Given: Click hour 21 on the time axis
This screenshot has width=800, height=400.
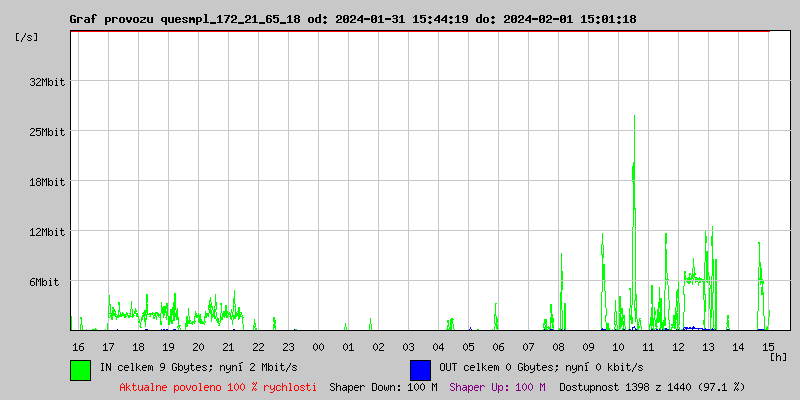Looking at the screenshot, I should coord(228,346).
